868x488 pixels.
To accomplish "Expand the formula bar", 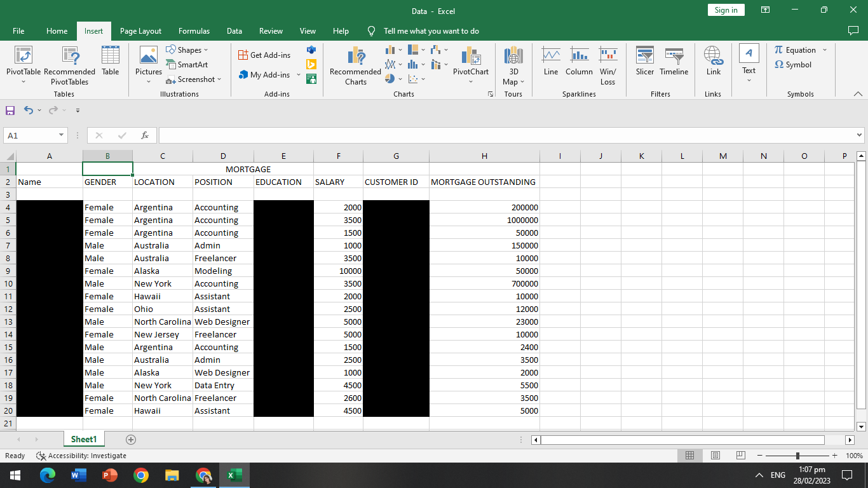I will pos(860,135).
